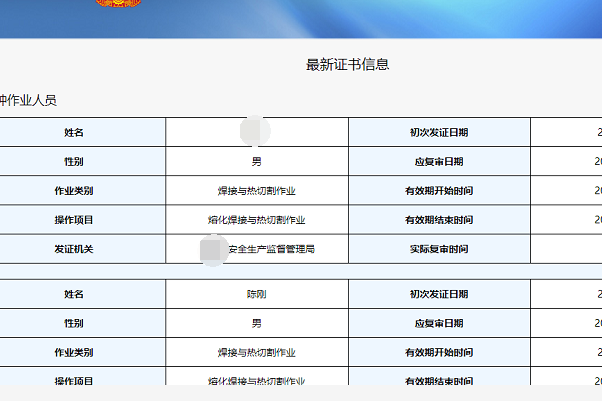Click 初次发证日期 label beside 陈刚

tap(439, 294)
